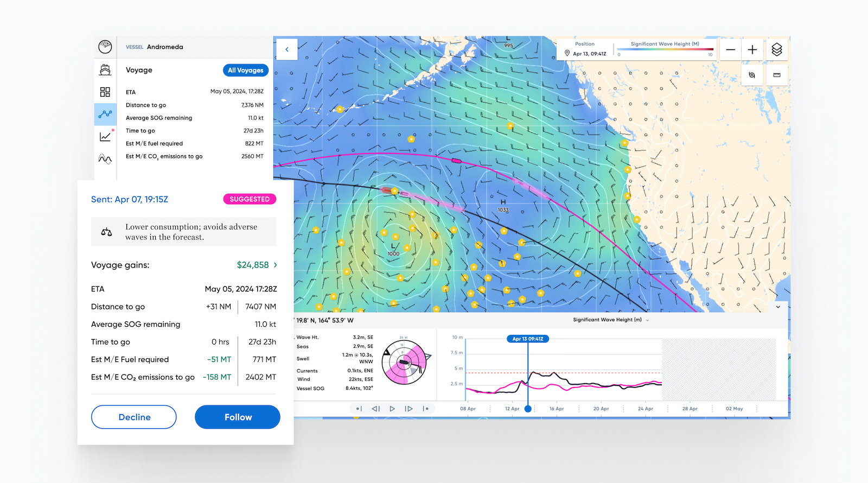Image resolution: width=868 pixels, height=483 pixels.
Task: Click the ship vessel sidebar icon
Action: click(105, 70)
